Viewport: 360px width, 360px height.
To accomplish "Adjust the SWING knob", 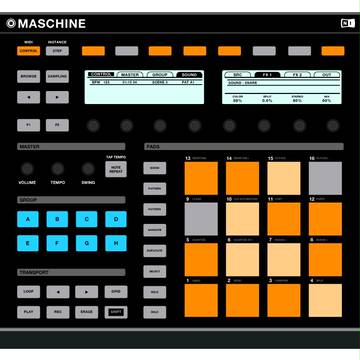I will tap(88, 169).
